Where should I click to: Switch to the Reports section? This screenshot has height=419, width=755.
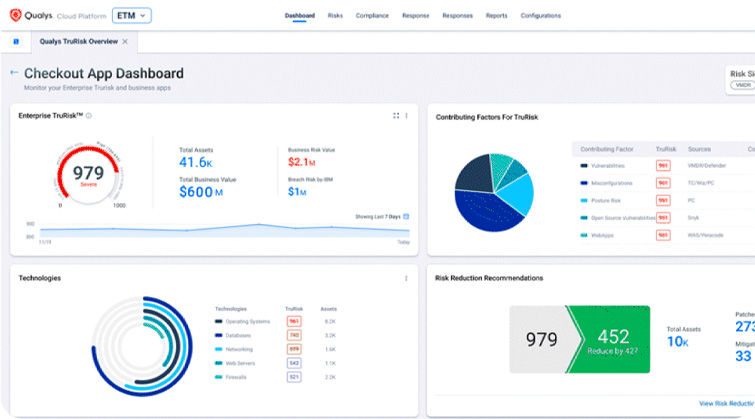coord(496,16)
